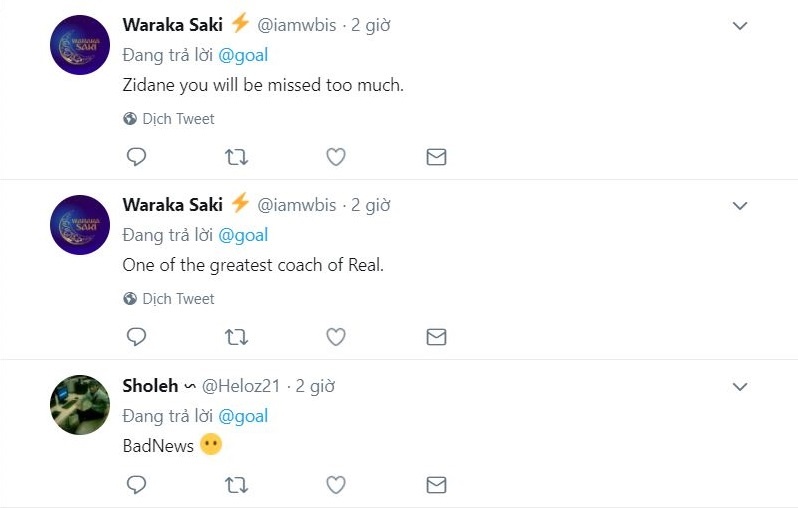The width and height of the screenshot is (798, 508).
Task: Expand more-options chevron on "One of the greatest coach" tweet
Action: point(740,206)
